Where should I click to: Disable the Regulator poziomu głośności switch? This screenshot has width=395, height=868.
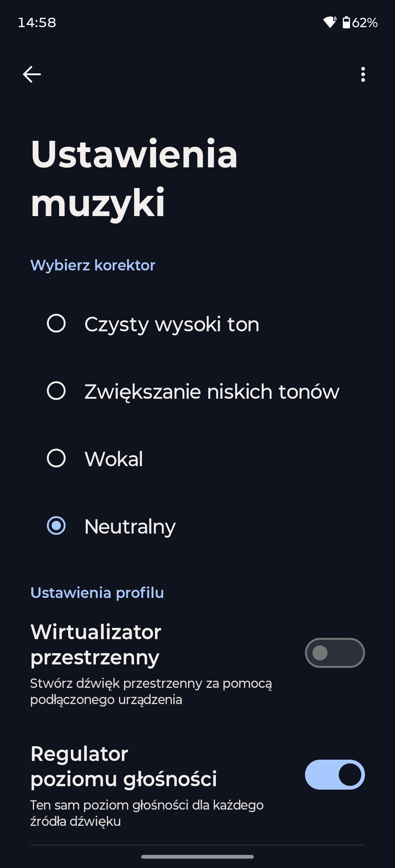click(x=335, y=774)
